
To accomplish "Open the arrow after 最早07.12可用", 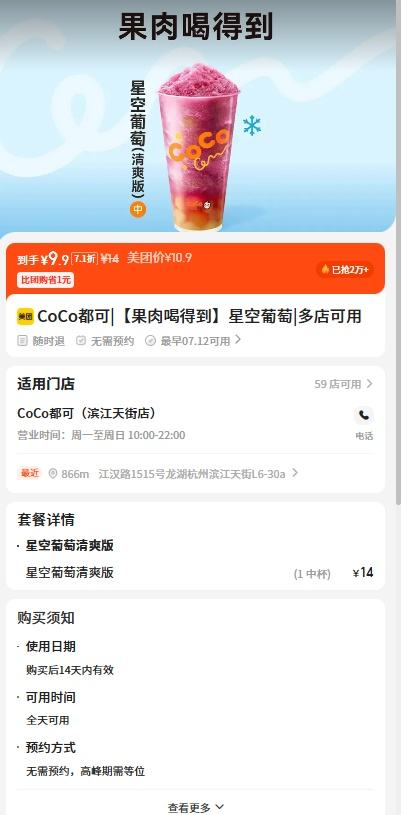I will click(238, 340).
